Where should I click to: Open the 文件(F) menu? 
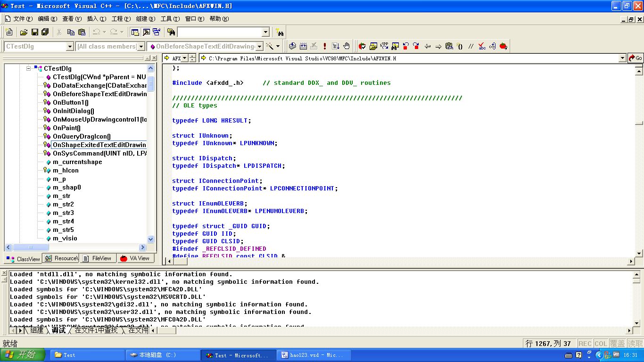point(23,19)
